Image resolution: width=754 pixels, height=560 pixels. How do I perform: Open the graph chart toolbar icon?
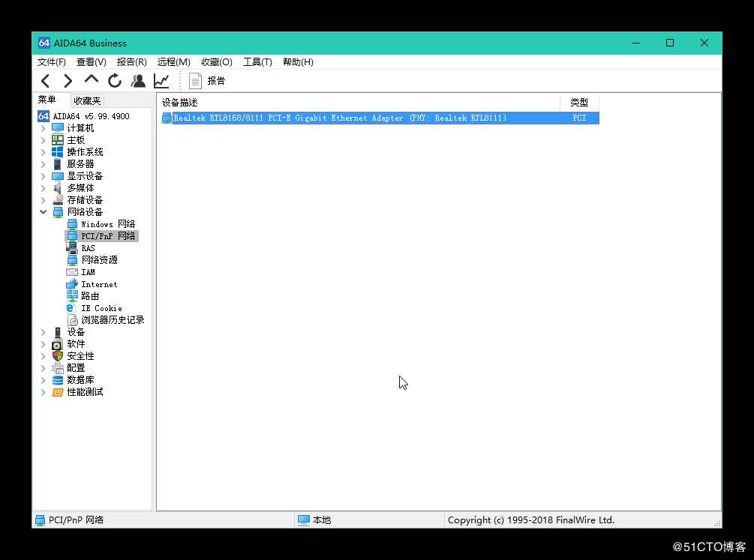pos(161,81)
